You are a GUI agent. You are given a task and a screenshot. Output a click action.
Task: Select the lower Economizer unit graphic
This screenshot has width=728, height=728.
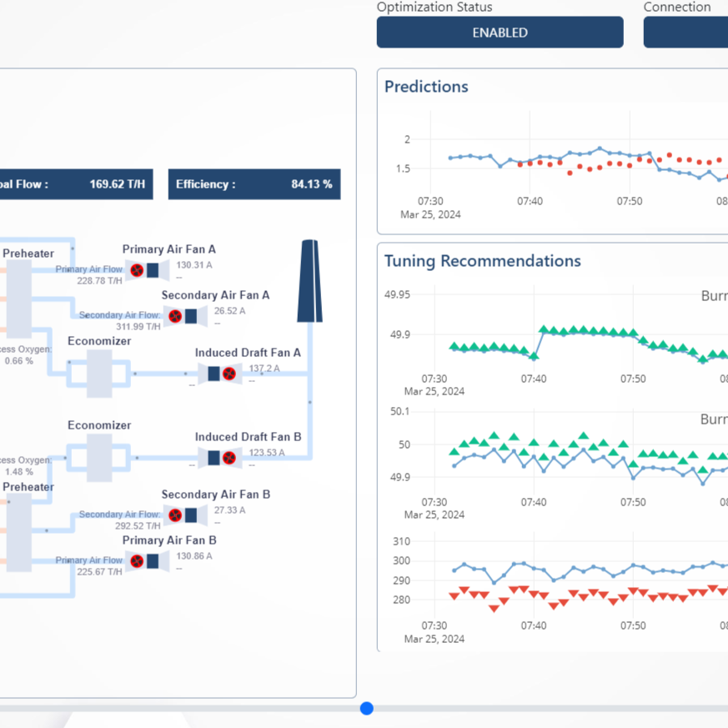coord(99,458)
